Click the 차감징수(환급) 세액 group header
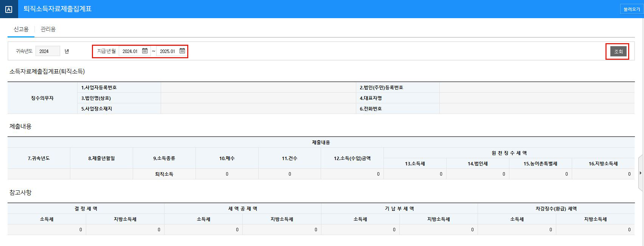The height and width of the screenshot is (246, 644). click(556, 209)
